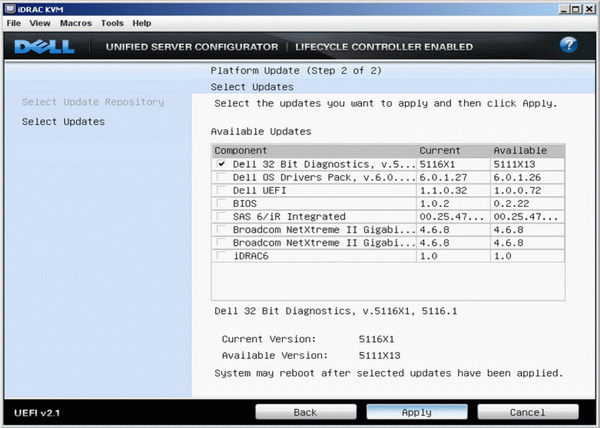Open the Help menu

(x=142, y=23)
